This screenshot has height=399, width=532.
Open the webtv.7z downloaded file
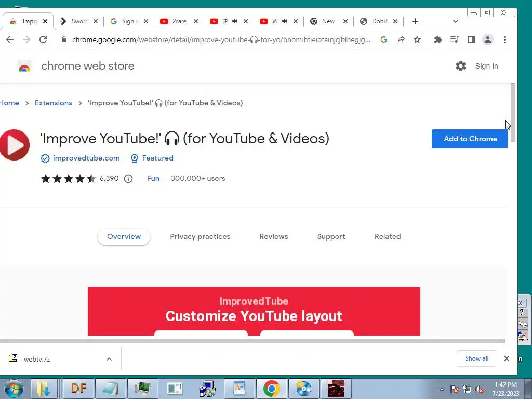point(37,359)
